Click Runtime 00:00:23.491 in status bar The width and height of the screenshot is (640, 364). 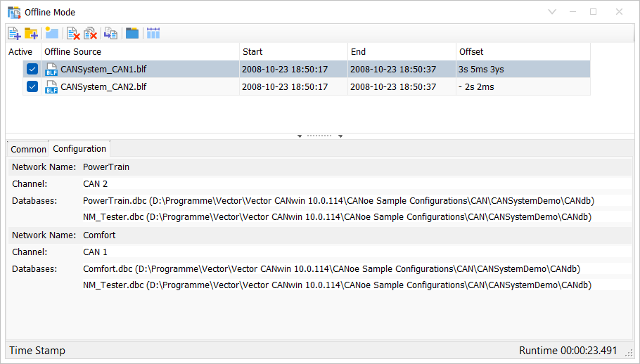pos(568,351)
